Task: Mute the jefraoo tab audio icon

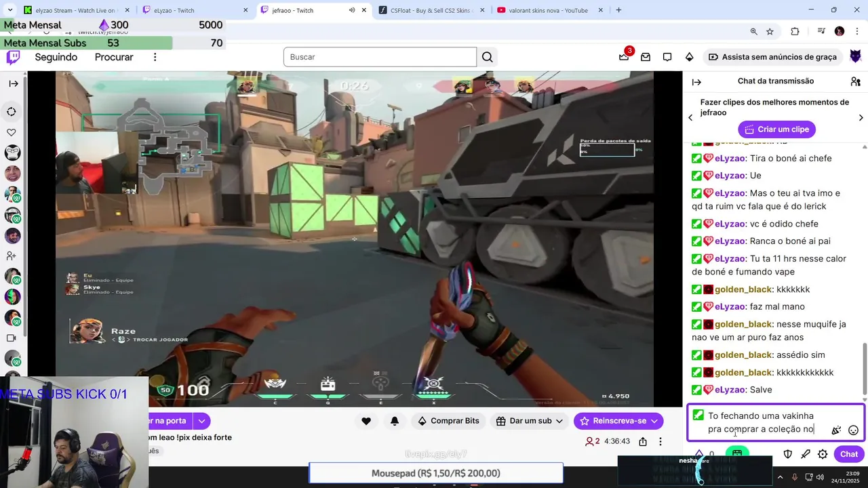Action: 352,10
